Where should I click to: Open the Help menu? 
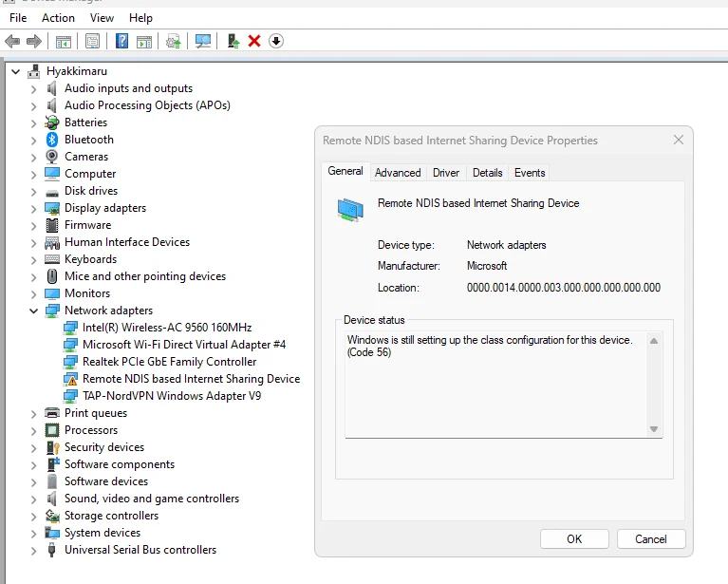(x=140, y=18)
